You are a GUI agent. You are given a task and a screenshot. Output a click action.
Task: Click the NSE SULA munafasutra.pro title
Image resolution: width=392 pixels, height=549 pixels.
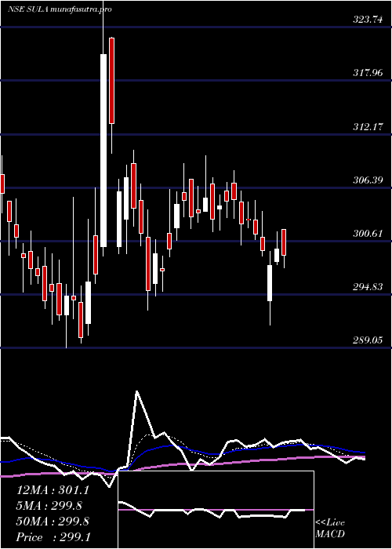(60, 9)
